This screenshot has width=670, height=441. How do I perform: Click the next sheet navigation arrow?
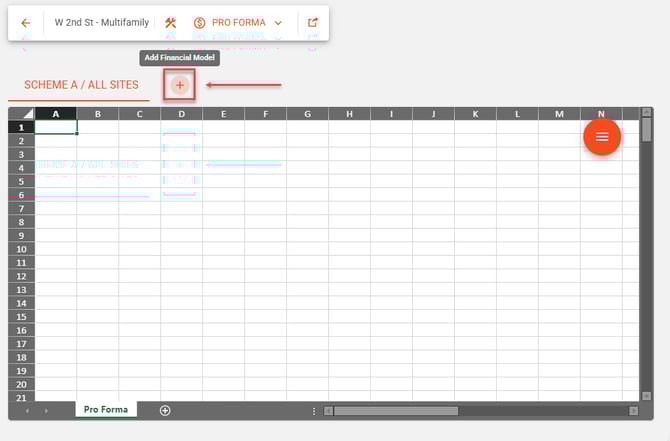tap(46, 411)
